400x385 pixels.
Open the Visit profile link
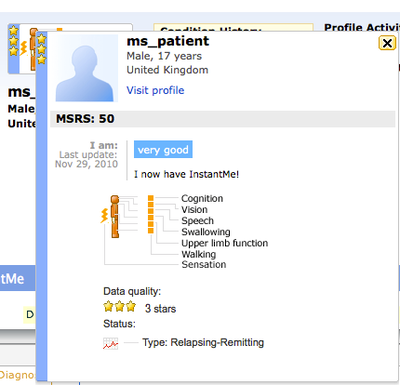[x=155, y=90]
